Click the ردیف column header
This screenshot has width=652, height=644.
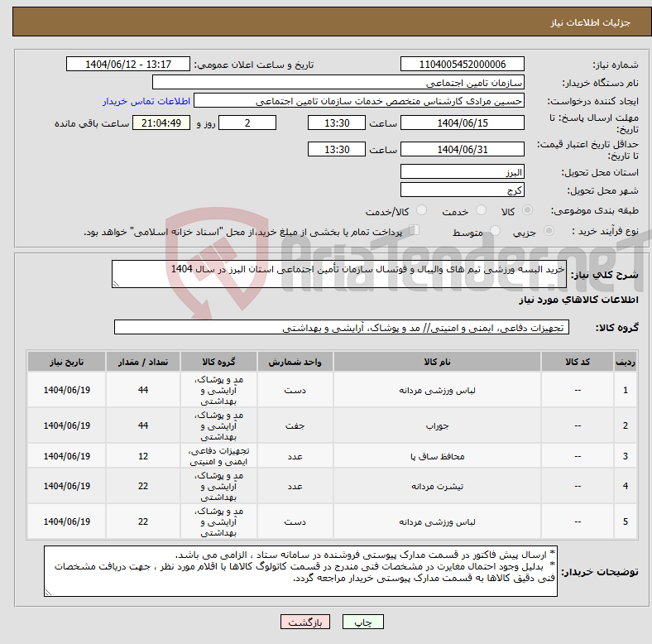point(626,362)
